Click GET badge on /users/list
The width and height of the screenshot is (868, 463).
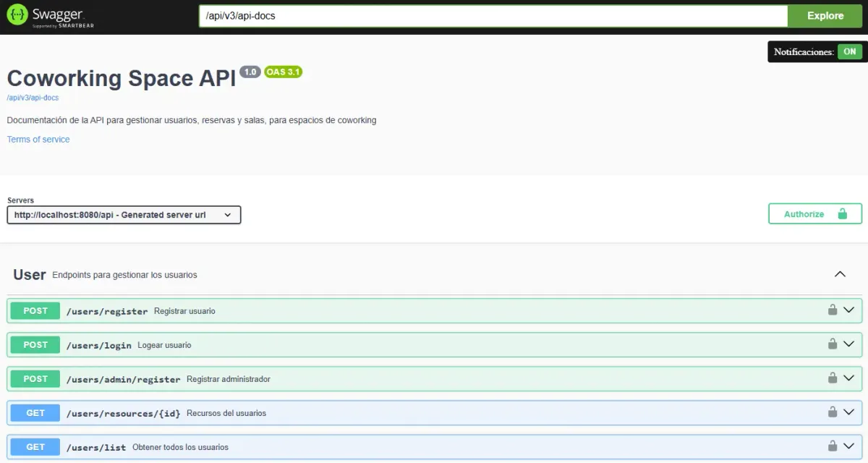point(35,447)
